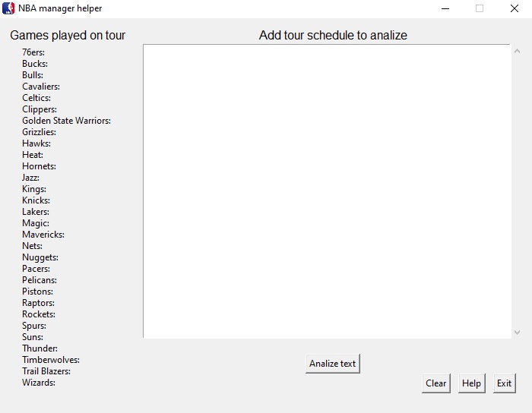The image size is (532, 413).
Task: Select the Cavaliers: label
Action: click(x=41, y=87)
